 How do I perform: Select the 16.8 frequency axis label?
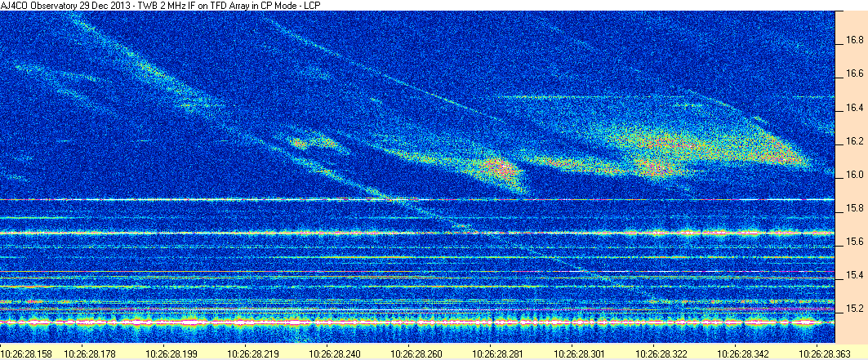point(854,40)
